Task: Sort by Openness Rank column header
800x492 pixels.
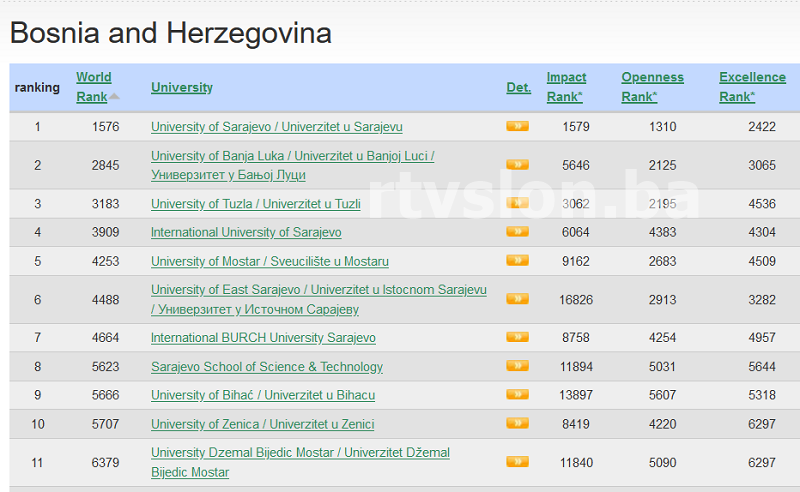Action: tap(652, 87)
